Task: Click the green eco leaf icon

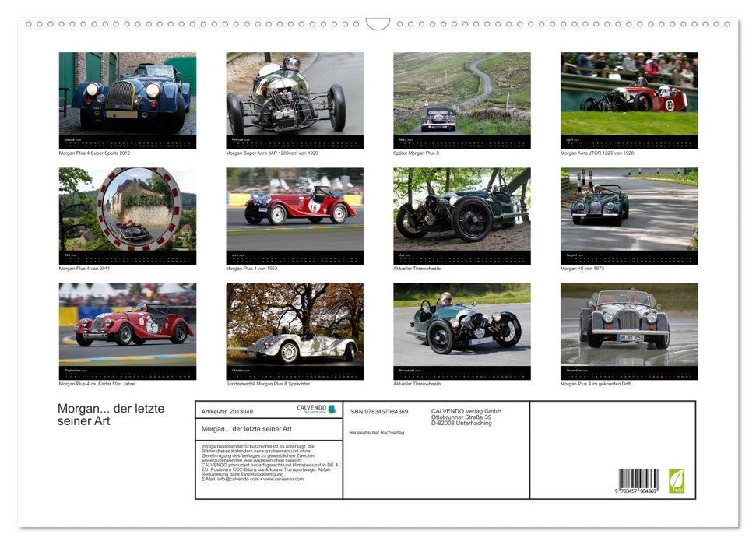Action: point(677,480)
